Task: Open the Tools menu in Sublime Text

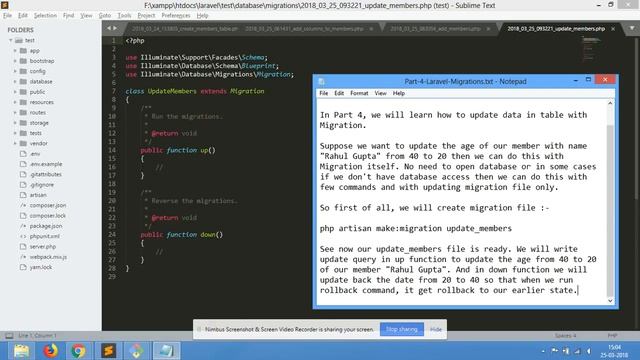Action: (124, 16)
